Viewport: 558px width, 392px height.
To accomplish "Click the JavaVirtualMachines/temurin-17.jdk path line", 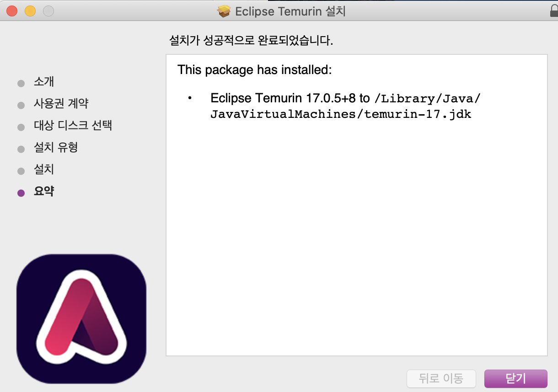I will tap(341, 114).
